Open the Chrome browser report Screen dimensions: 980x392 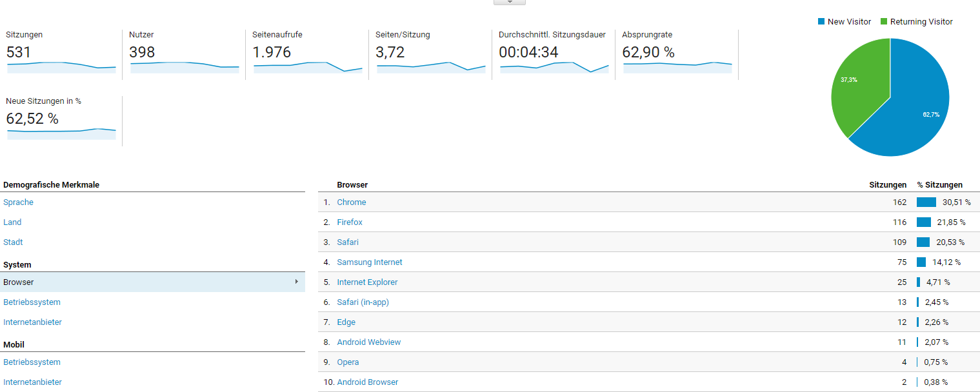click(351, 202)
